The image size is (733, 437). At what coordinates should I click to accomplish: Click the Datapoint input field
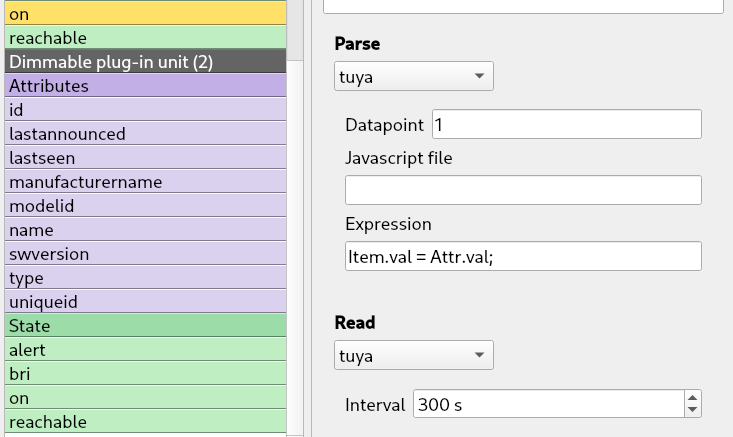click(567, 124)
